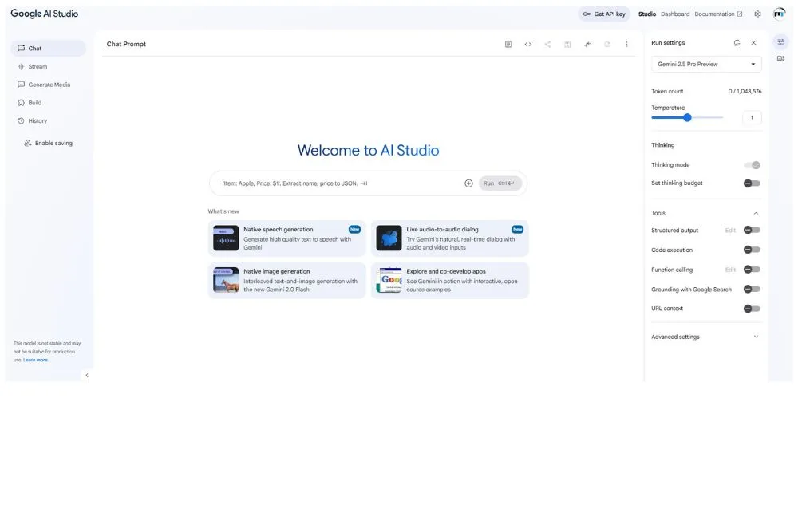Click the plus icon to add media
This screenshot has width=798, height=532.
tap(468, 183)
